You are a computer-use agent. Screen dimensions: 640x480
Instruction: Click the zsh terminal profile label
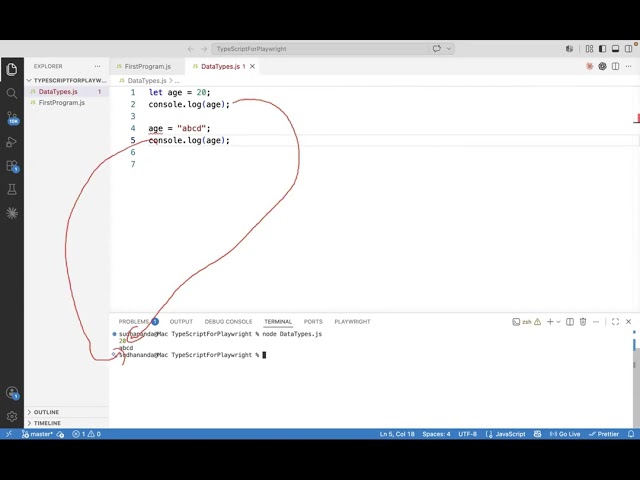tap(527, 322)
